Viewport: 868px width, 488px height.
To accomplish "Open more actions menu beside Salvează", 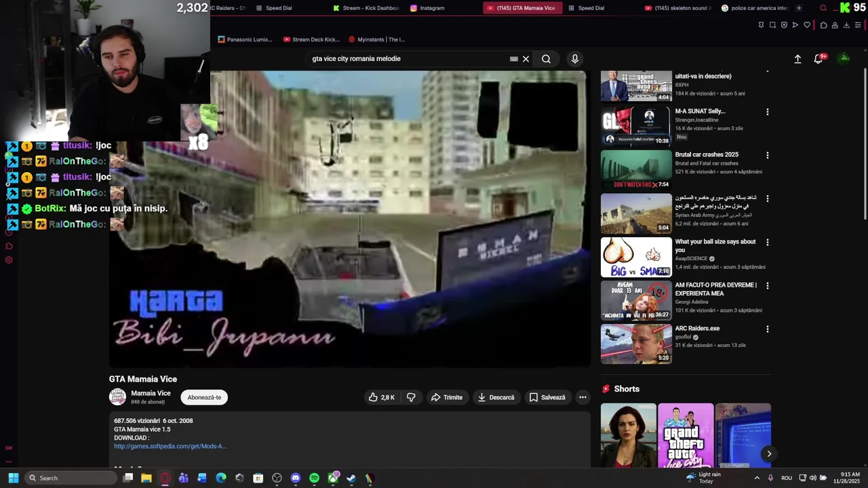I will click(x=583, y=397).
